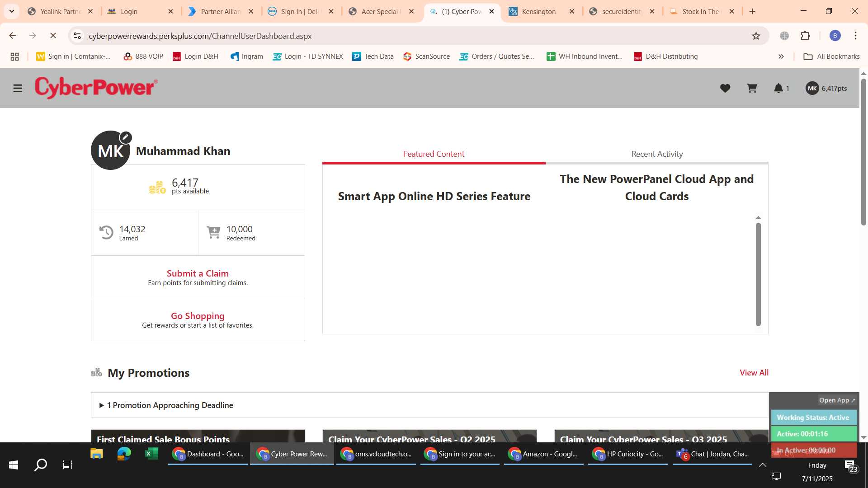
Task: Open the notification bell icon
Action: (x=778, y=89)
